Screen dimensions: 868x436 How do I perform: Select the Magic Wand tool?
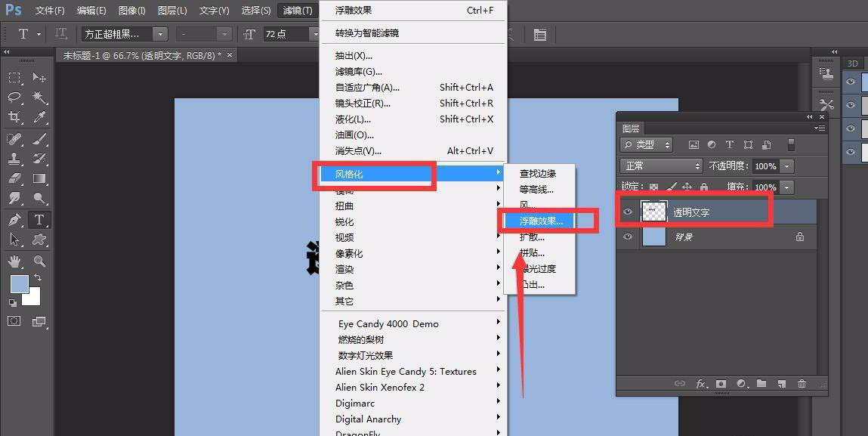(39, 97)
